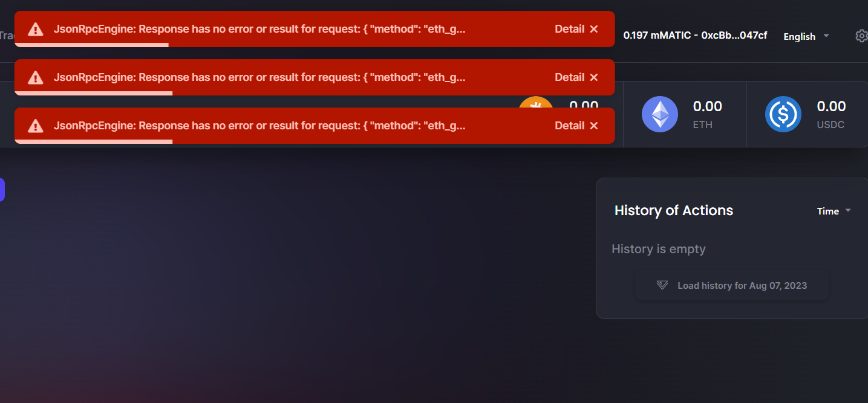Dismiss the bottom JsonRpcEngine error toast
This screenshot has height=403, width=868.
coord(594,126)
